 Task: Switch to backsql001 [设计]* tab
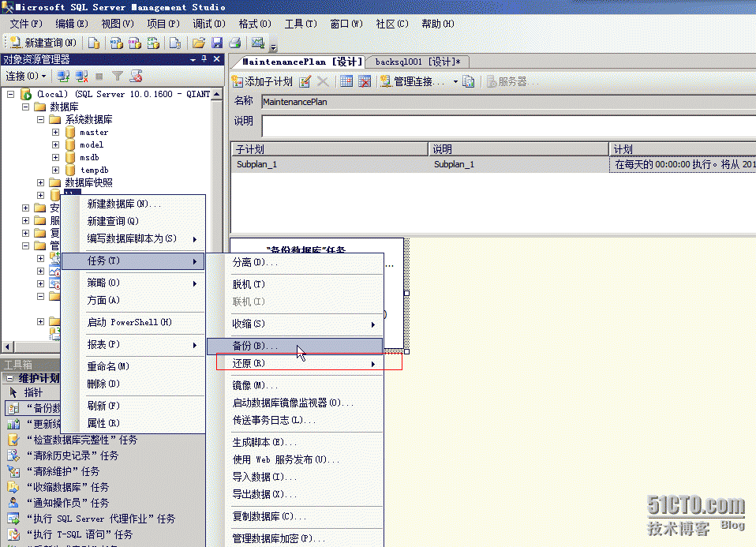(417, 62)
